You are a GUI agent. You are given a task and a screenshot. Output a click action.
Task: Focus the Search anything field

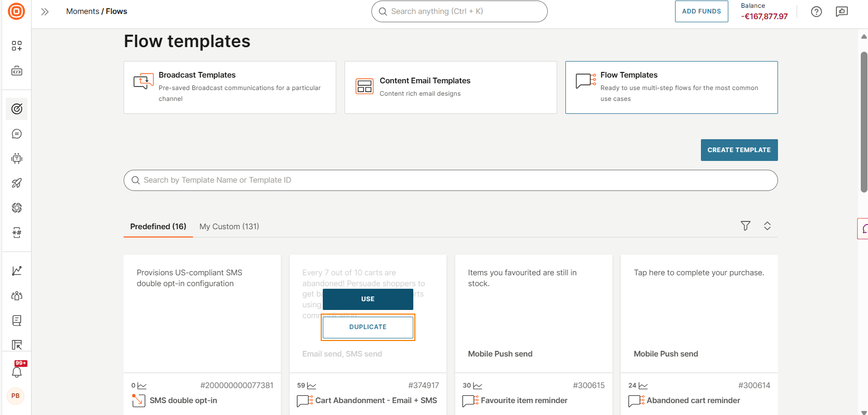459,11
